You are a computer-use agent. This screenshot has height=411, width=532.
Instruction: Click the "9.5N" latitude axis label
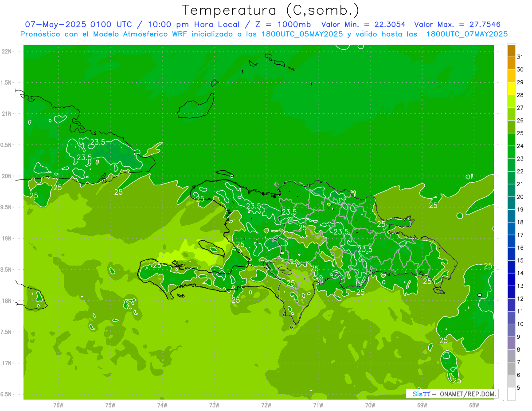pyautogui.click(x=7, y=207)
